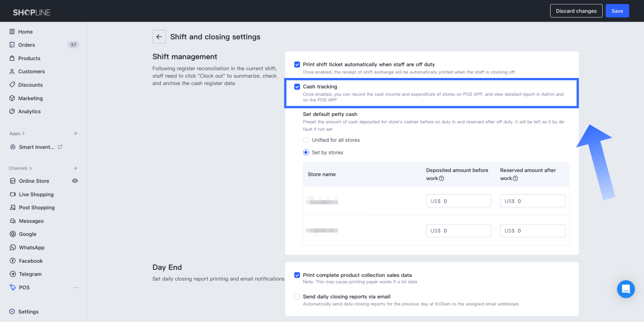Add a new sales channel plus icon
The image size is (644, 322).
point(76,168)
